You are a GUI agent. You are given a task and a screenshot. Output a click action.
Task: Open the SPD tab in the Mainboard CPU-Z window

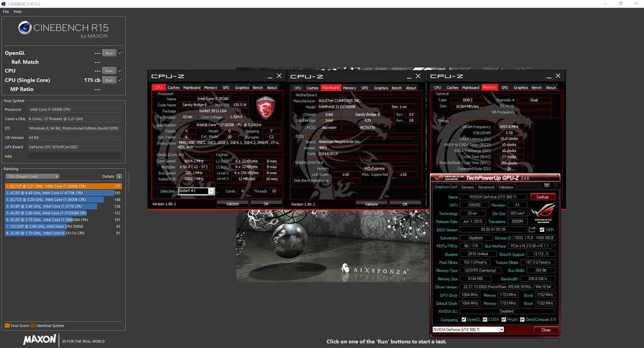(365, 88)
